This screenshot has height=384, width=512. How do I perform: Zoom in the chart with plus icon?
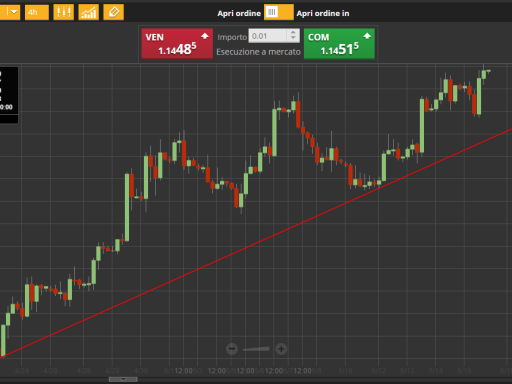(x=281, y=349)
